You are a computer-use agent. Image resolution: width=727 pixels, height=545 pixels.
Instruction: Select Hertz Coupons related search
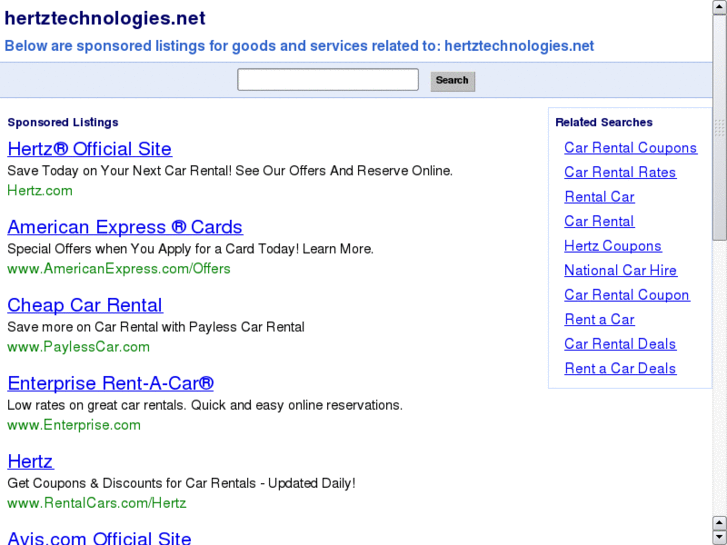612,246
